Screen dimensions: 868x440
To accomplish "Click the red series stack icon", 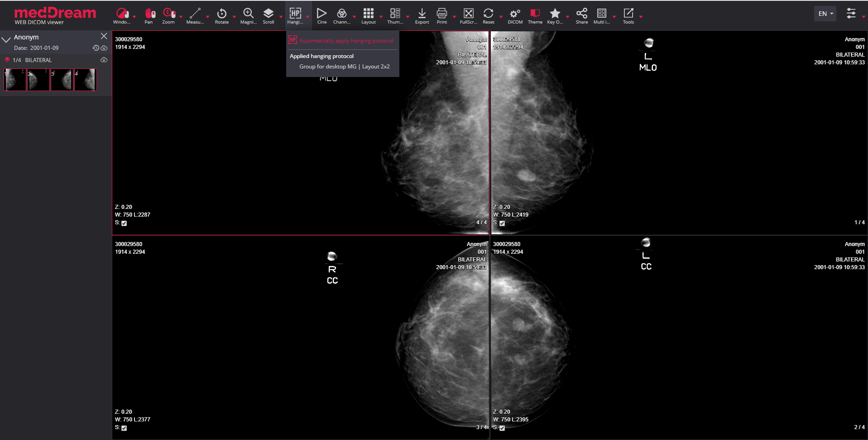I will tap(7, 60).
